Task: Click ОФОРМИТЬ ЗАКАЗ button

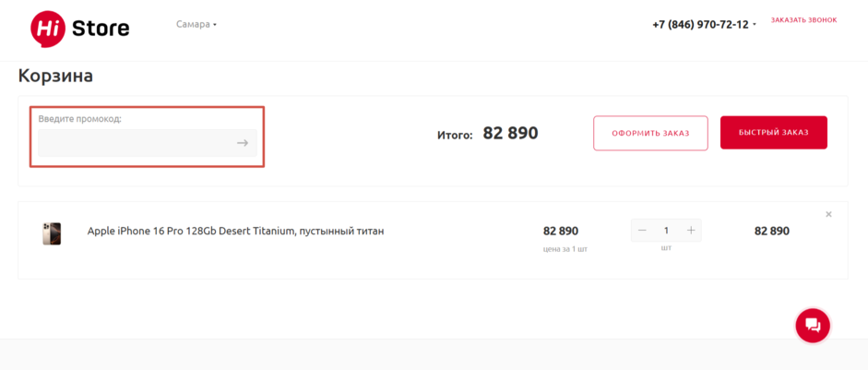Action: coord(650,133)
